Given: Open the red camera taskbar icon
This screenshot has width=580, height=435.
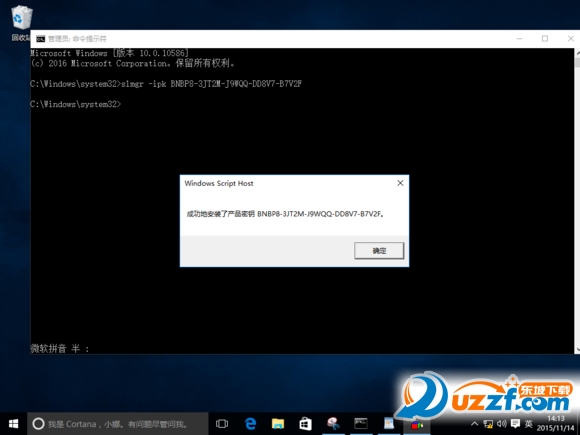Looking at the screenshot, I should pyautogui.click(x=417, y=425).
